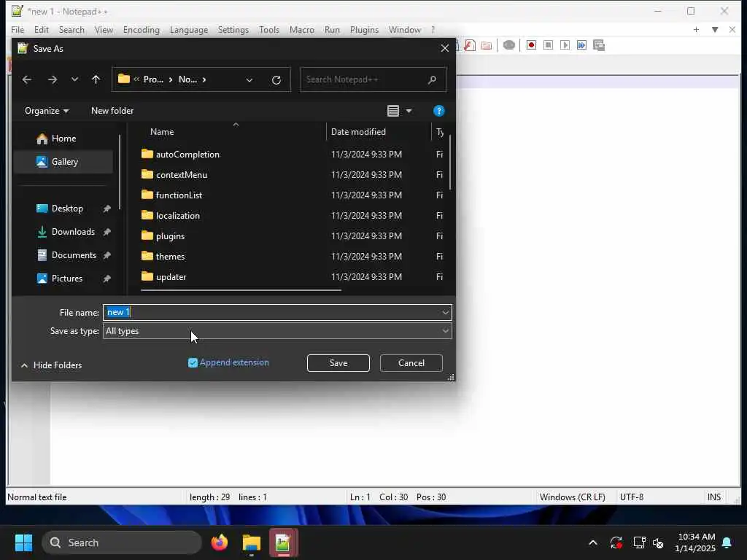Click the search magnifier icon
Image resolution: width=747 pixels, height=560 pixels.
[x=432, y=79]
